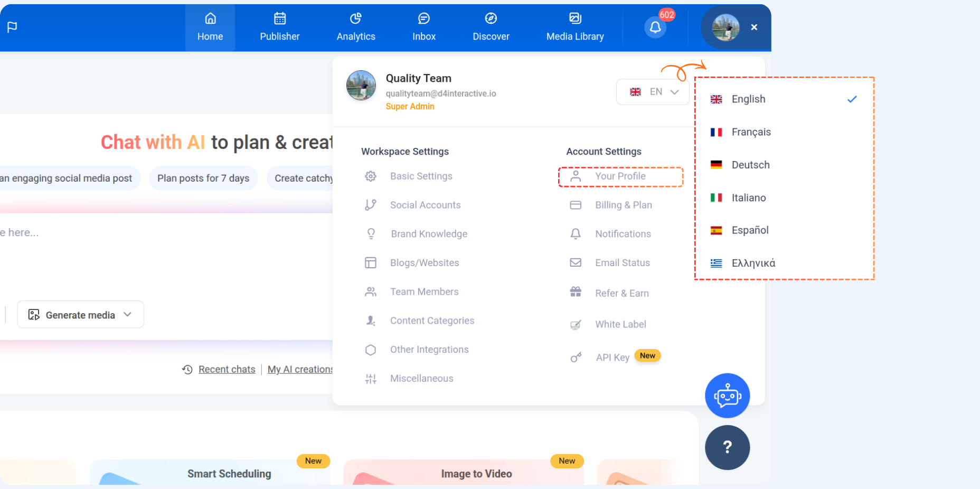
Task: Click the Recent chats history icon
Action: tap(187, 370)
